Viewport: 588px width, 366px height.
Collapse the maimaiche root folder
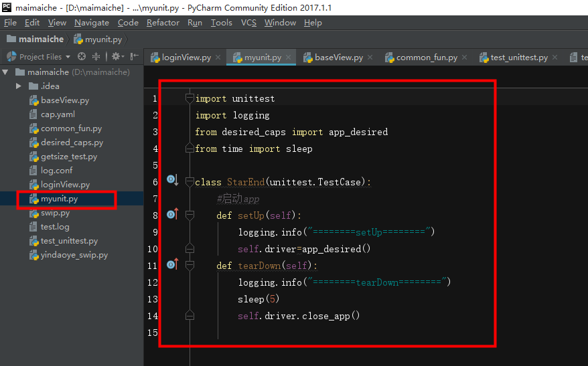(x=5, y=72)
